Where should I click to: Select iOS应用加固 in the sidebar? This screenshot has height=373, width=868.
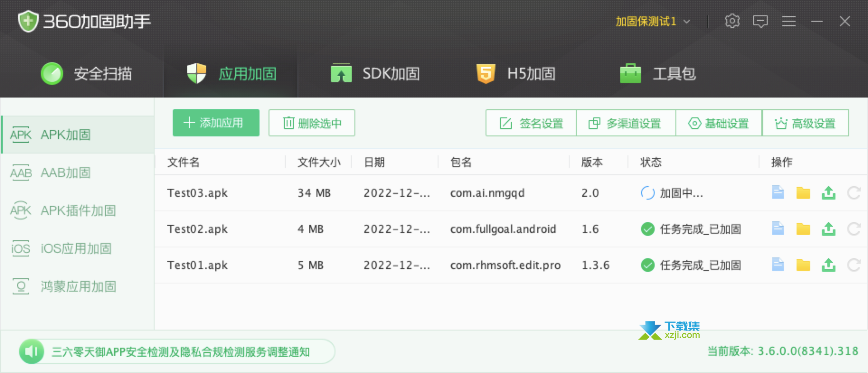coord(77,248)
